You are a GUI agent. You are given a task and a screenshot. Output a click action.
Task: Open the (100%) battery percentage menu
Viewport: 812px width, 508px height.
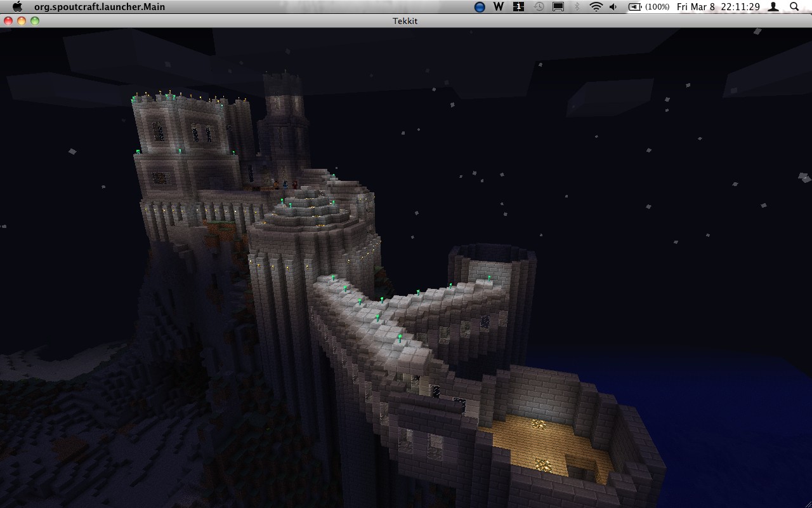[658, 7]
